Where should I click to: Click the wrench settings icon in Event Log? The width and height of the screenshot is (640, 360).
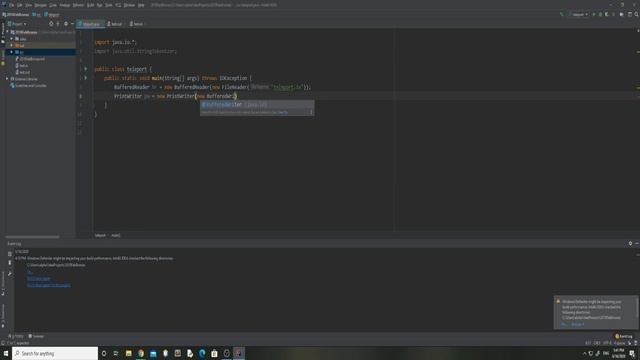coord(10,274)
